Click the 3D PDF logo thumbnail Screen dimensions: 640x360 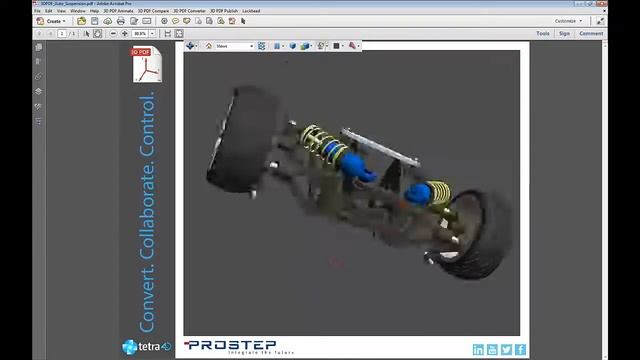pos(147,64)
